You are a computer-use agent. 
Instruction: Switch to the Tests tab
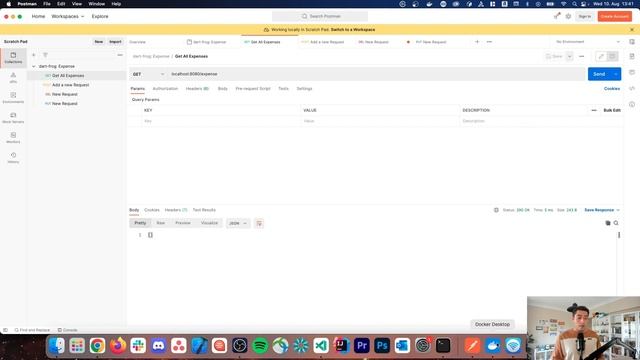(x=283, y=89)
